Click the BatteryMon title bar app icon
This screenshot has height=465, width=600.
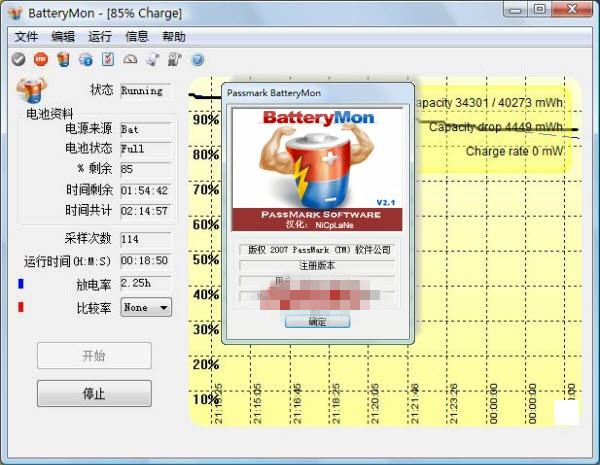point(15,13)
